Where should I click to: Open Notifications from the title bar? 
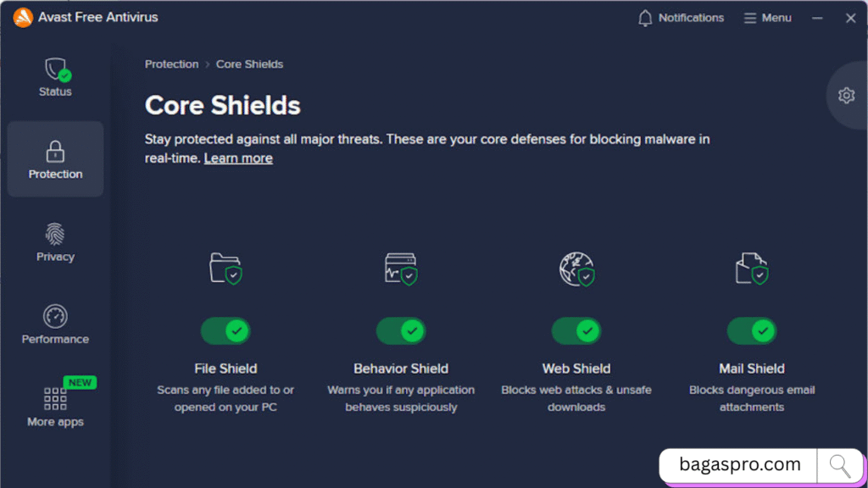click(681, 17)
